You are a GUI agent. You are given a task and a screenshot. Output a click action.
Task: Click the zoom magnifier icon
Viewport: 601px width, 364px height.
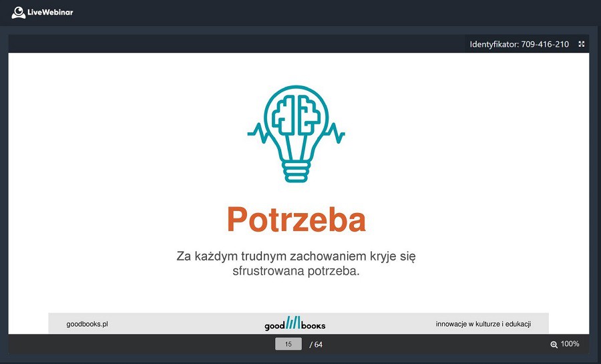click(554, 345)
